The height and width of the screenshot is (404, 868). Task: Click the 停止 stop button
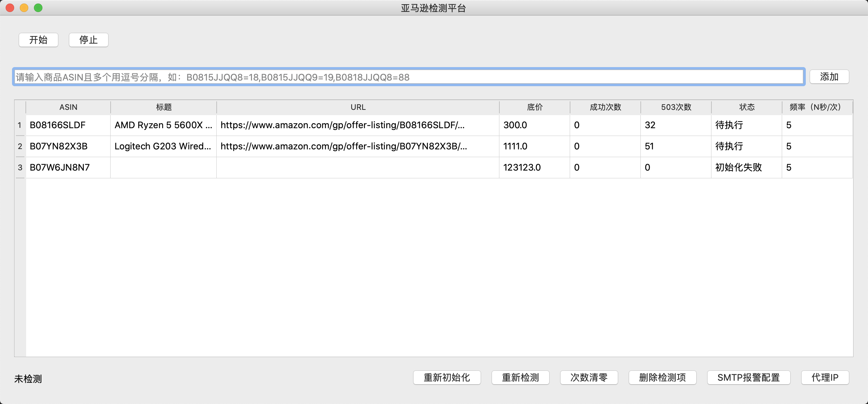[x=89, y=40]
